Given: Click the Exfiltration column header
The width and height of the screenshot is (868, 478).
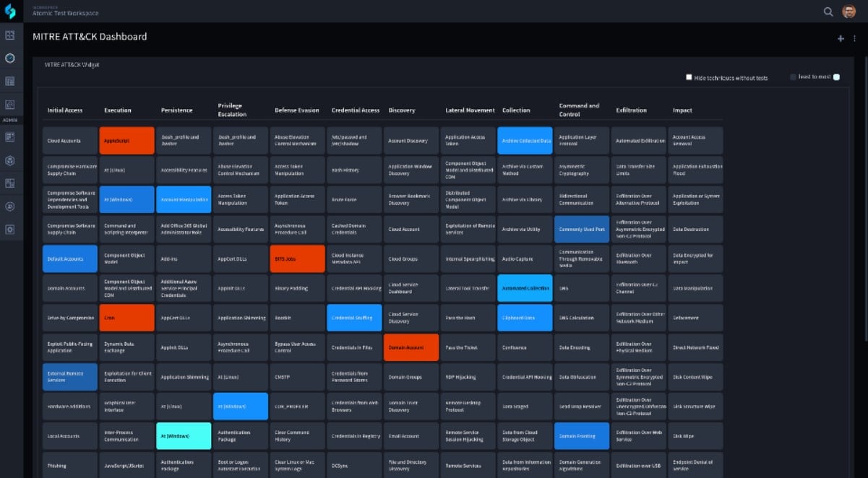Looking at the screenshot, I should pos(631,110).
